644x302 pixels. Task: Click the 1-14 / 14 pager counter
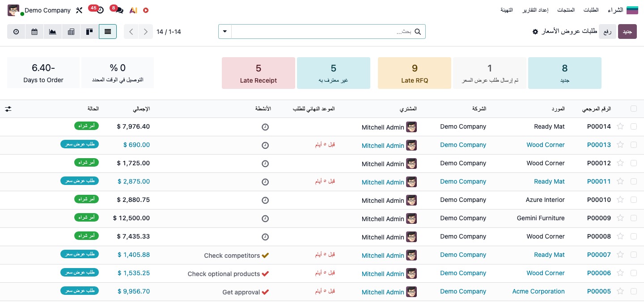coord(169,32)
